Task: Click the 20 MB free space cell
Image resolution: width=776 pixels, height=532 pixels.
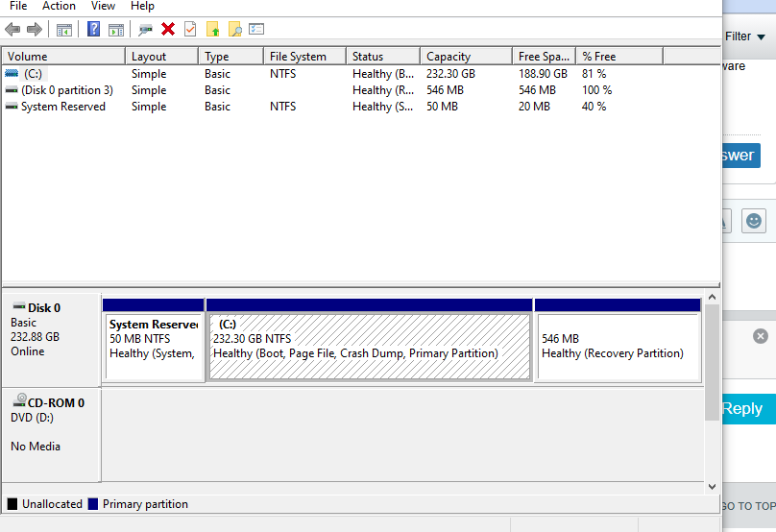Action: [x=534, y=107]
